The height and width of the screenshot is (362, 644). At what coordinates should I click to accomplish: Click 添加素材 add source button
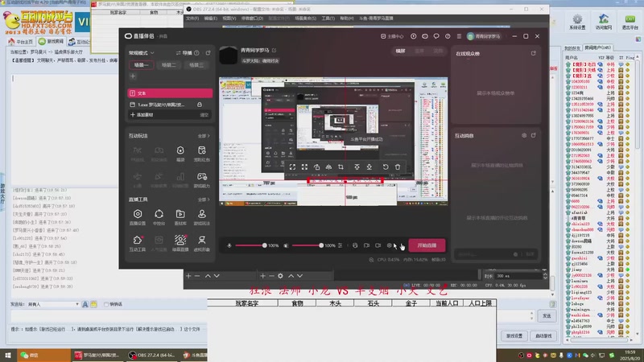tap(142, 115)
